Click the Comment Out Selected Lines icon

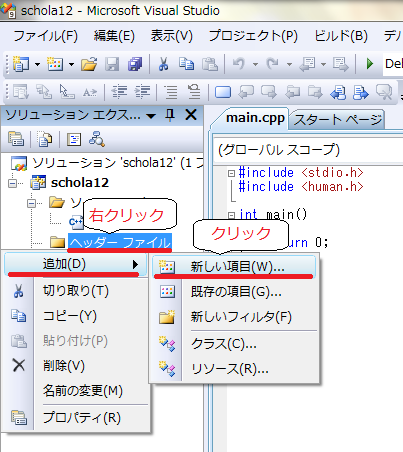tap(171, 92)
